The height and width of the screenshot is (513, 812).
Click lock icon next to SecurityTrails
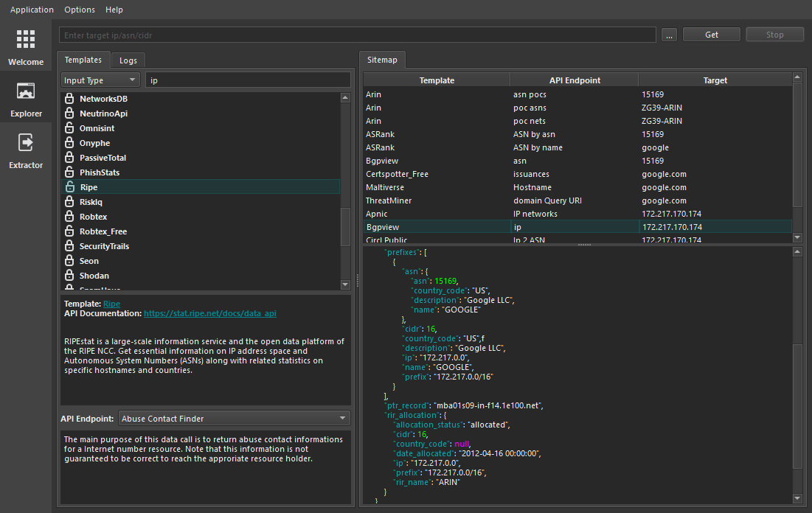coord(69,246)
